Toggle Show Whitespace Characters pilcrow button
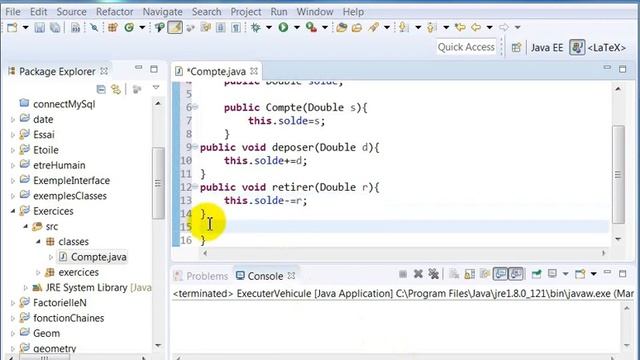The image size is (640, 360). tap(236, 27)
